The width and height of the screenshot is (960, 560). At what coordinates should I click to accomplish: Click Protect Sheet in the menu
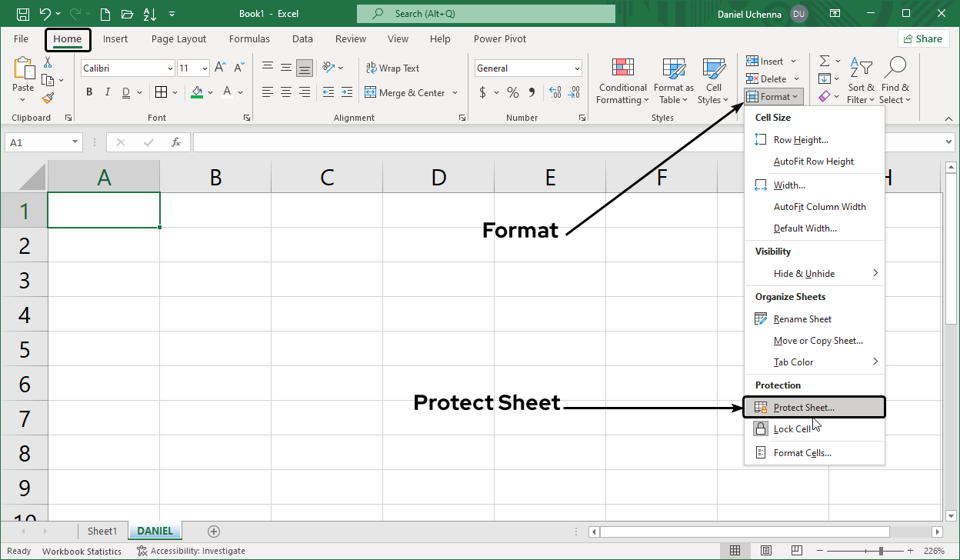click(x=805, y=407)
